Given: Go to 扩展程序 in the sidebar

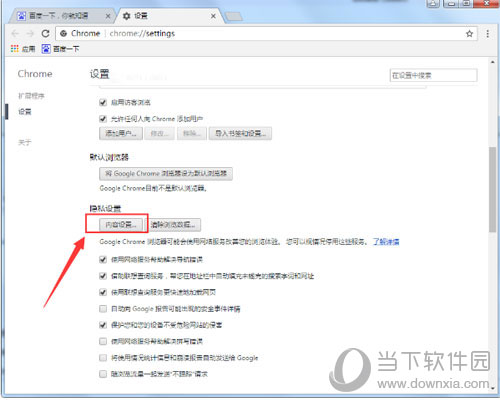Looking at the screenshot, I should (x=31, y=96).
